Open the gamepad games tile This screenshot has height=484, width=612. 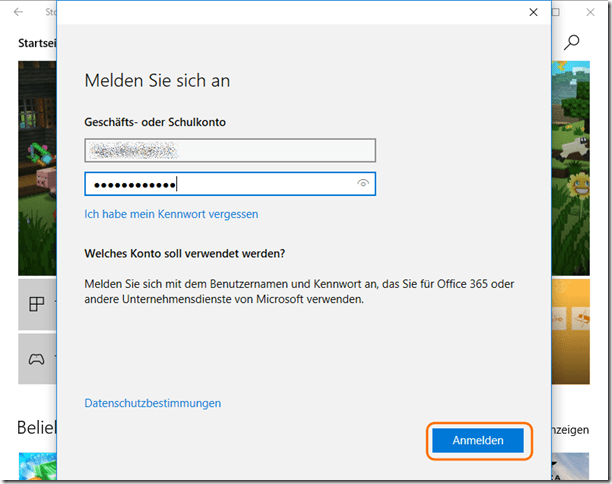click(x=37, y=357)
